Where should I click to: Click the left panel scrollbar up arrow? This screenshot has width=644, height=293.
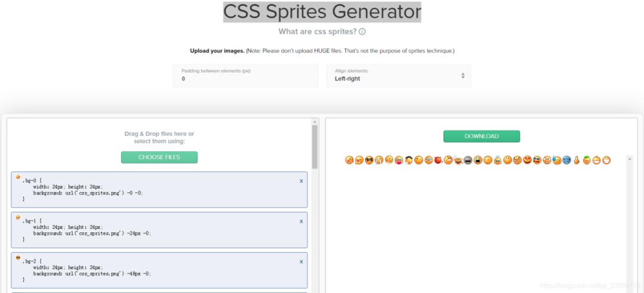click(x=315, y=122)
